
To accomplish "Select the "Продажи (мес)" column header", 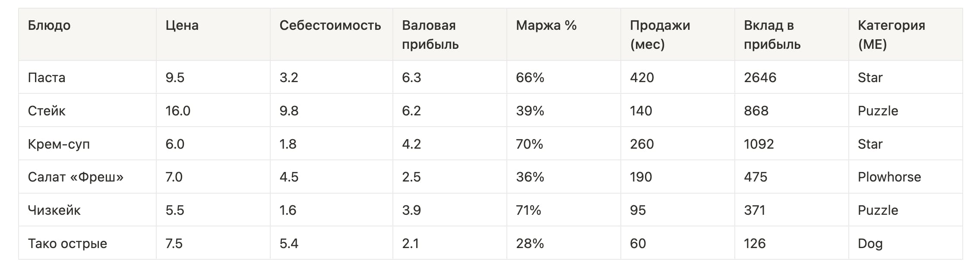I will [x=660, y=35].
